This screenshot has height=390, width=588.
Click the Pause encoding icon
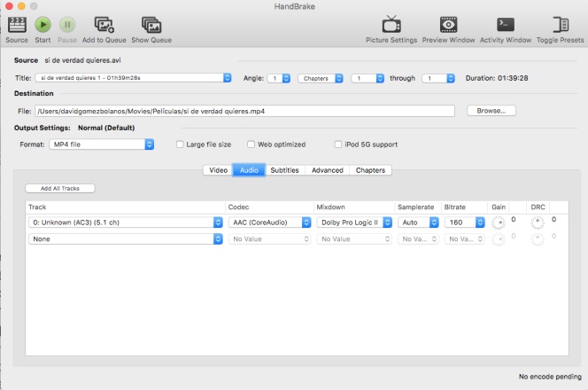pyautogui.click(x=67, y=25)
